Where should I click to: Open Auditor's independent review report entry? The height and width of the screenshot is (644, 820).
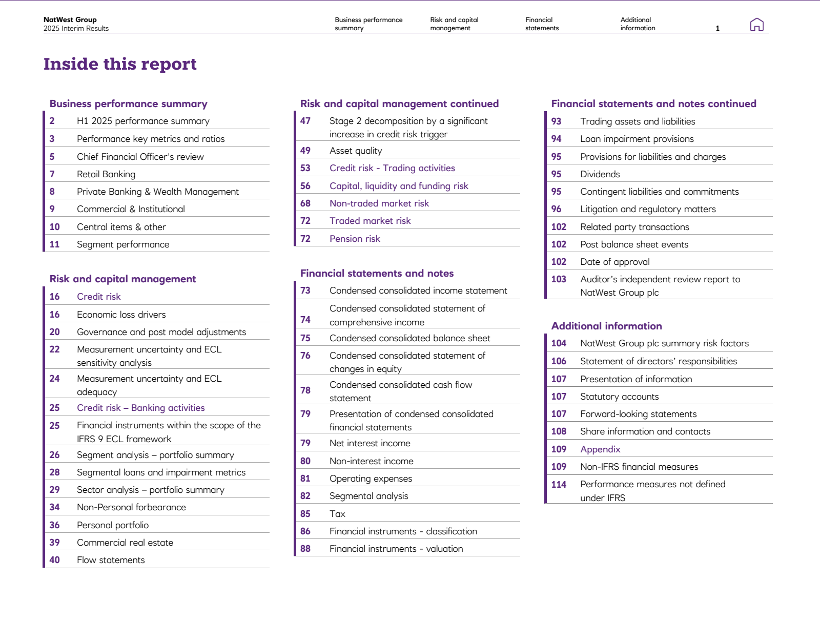click(x=660, y=286)
